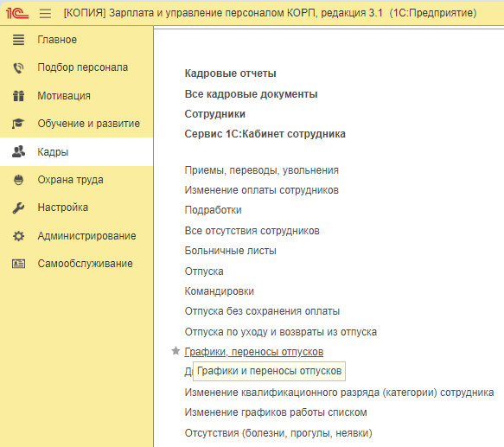Click the Администрирование gear icon

pos(18,236)
